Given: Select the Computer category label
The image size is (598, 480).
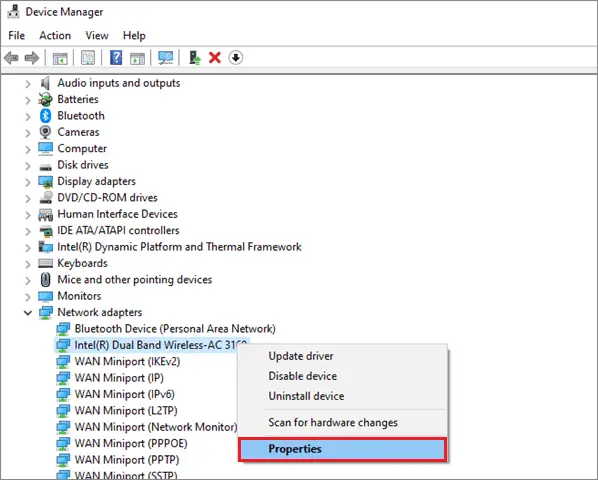Looking at the screenshot, I should click(x=82, y=148).
